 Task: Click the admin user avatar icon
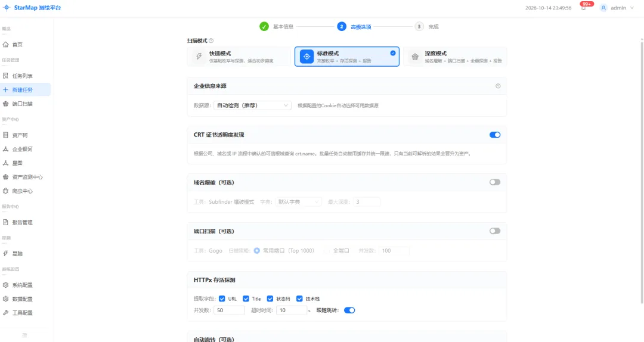tap(603, 8)
